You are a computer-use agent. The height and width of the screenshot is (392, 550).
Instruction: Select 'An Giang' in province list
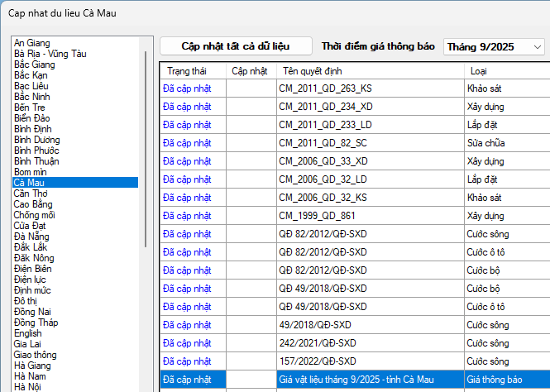coord(32,43)
